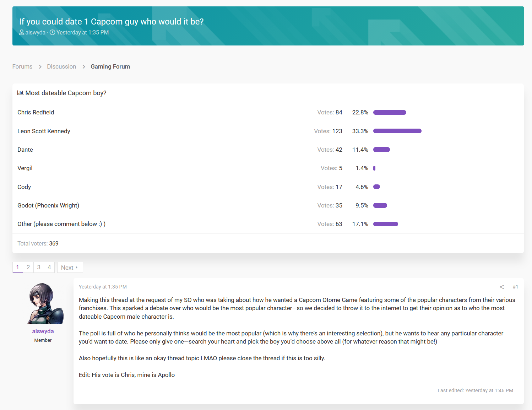This screenshot has height=410, width=532.
Task: Click the Member rank label under aiswyda
Action: tap(43, 340)
